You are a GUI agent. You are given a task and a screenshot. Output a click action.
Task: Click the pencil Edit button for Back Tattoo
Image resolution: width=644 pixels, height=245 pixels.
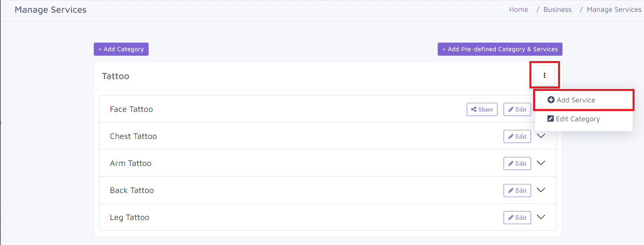517,191
